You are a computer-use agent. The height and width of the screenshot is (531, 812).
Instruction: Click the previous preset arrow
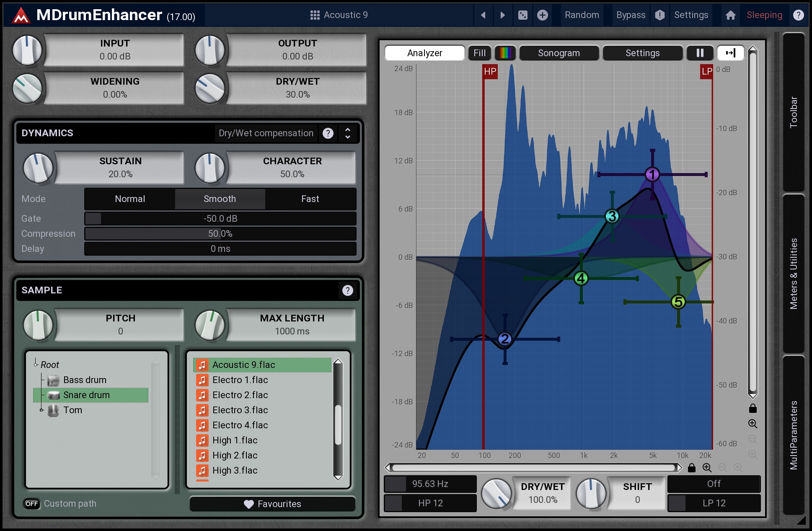pos(483,15)
